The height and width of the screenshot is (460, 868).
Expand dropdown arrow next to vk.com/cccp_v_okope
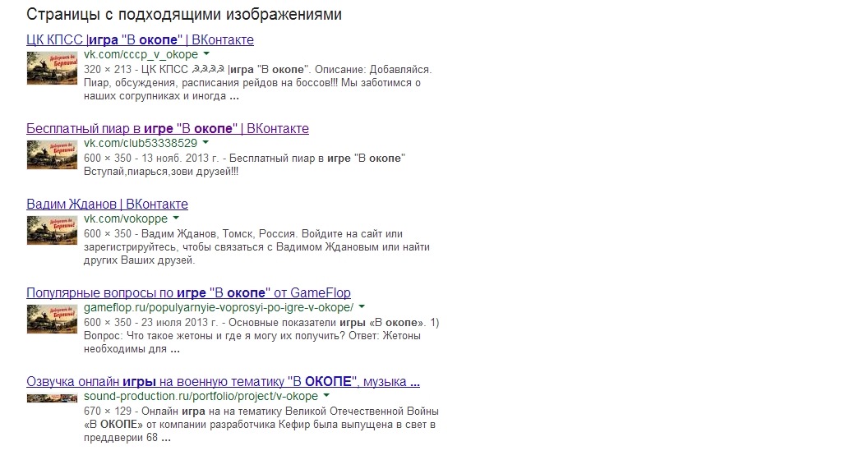click(x=206, y=54)
